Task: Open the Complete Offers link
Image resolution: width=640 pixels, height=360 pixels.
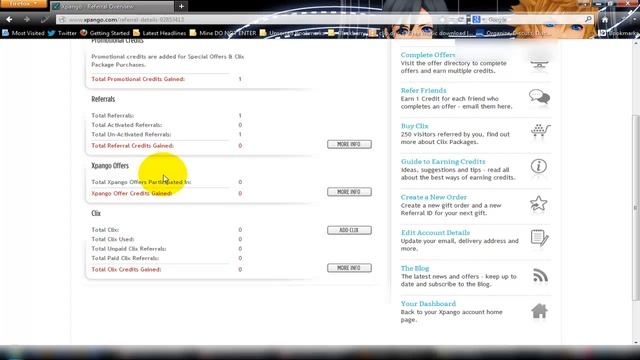Action: (x=428, y=55)
